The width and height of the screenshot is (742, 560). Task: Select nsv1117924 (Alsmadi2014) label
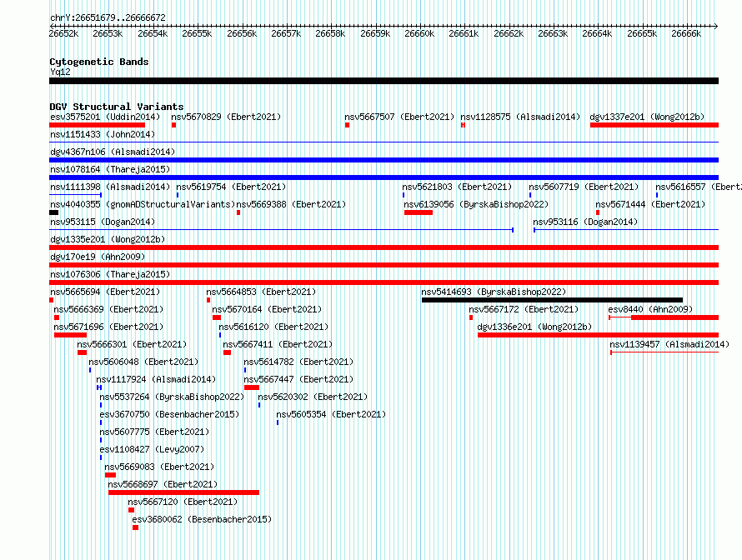tap(156, 379)
